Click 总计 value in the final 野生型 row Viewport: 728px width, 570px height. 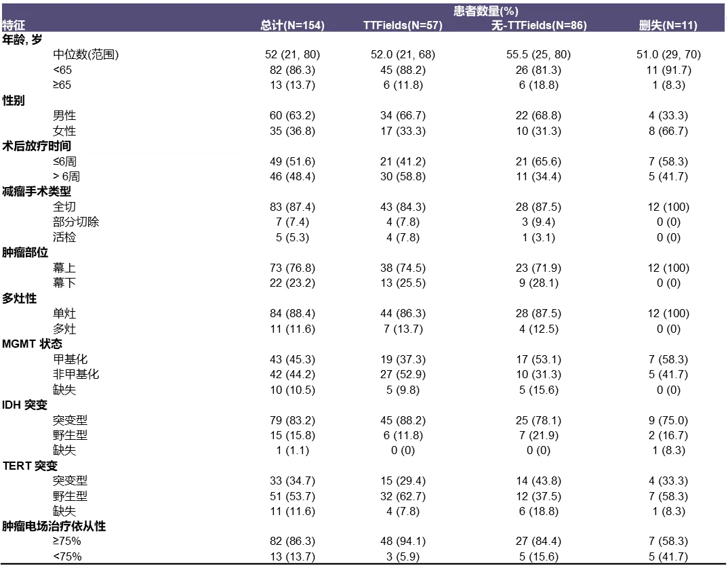(292, 497)
